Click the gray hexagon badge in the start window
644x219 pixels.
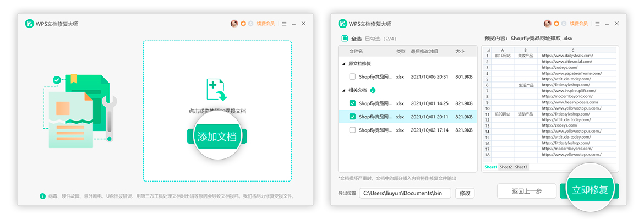coord(250,24)
